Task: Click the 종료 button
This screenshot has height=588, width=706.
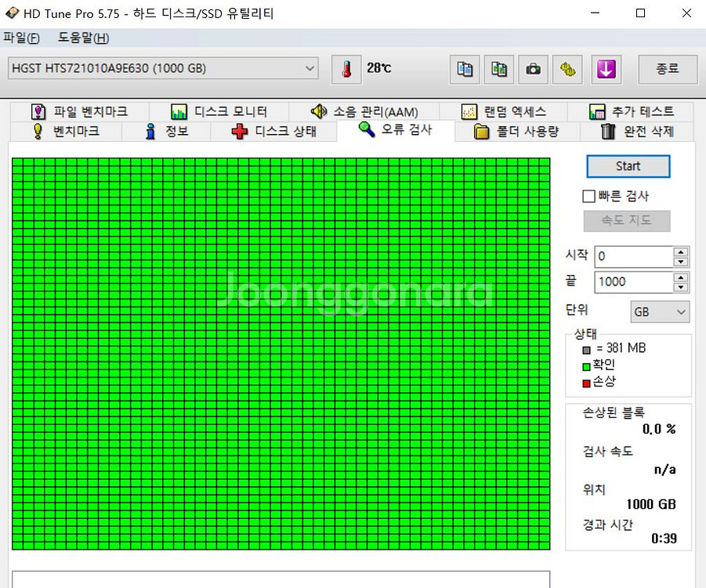Action: [668, 69]
